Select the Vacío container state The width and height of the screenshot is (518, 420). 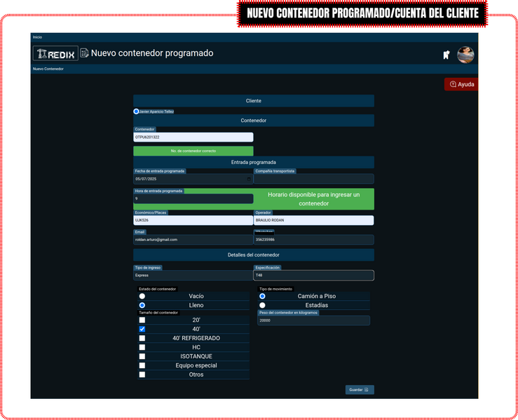(x=142, y=297)
